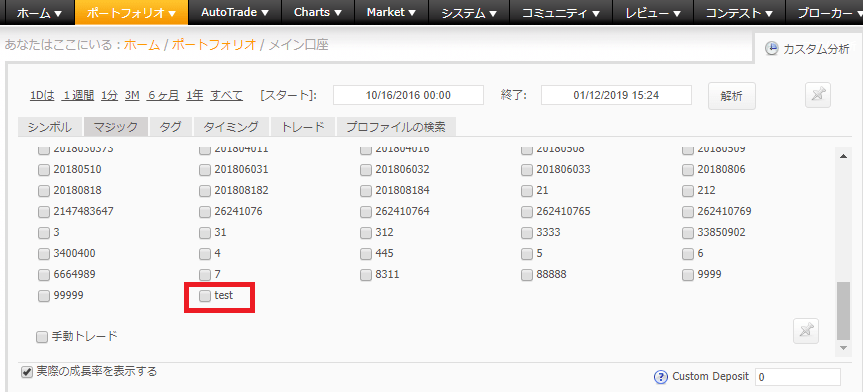This screenshot has height=392, width=863.
Task: Select the 262410769 checkbox
Action: 688,212
